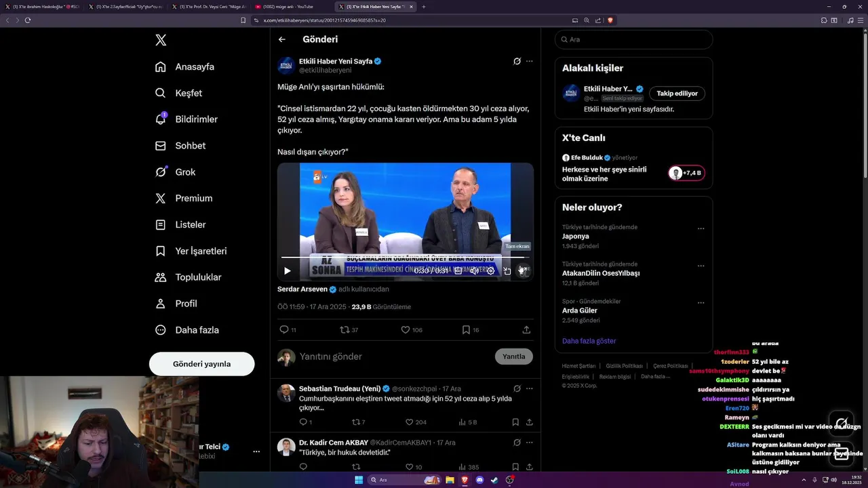Open account menu dots beside Telci
Screen dimensions: 868x488
(256, 451)
